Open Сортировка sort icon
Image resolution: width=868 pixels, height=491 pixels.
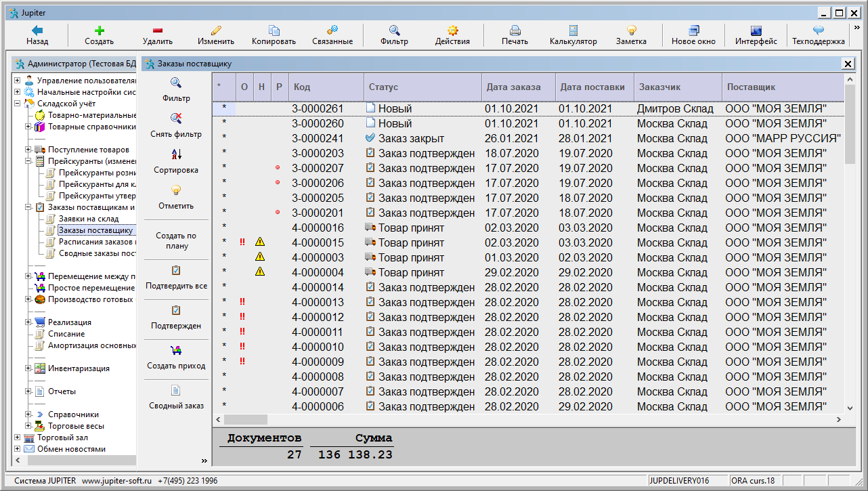click(x=176, y=154)
